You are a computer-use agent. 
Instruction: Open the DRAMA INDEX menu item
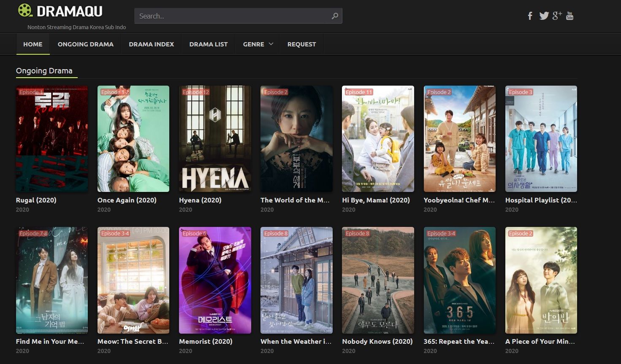point(152,44)
